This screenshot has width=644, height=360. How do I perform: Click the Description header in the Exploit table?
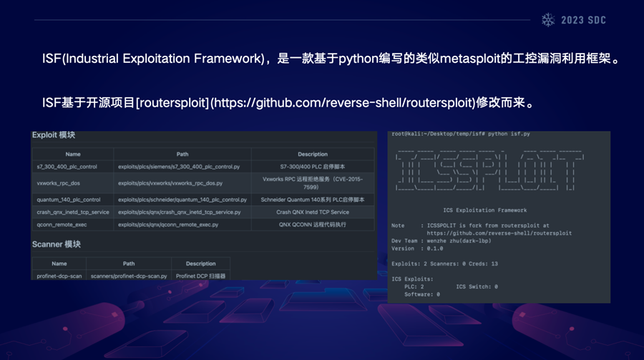[x=313, y=154]
